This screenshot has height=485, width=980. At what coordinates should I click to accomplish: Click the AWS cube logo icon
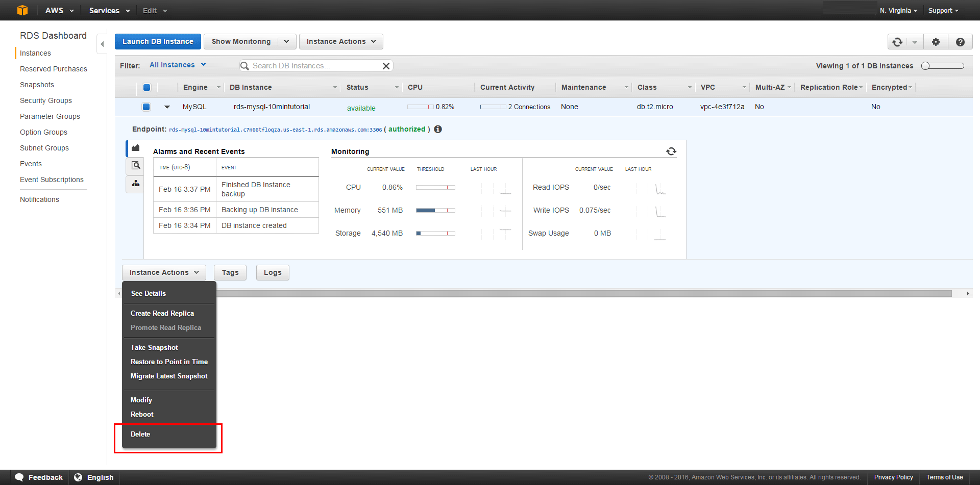[22, 10]
